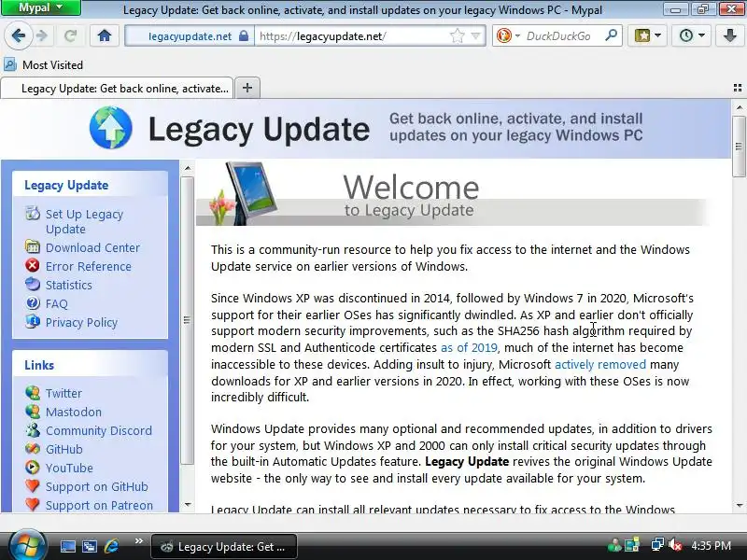Click the Download Center icon

click(33, 246)
